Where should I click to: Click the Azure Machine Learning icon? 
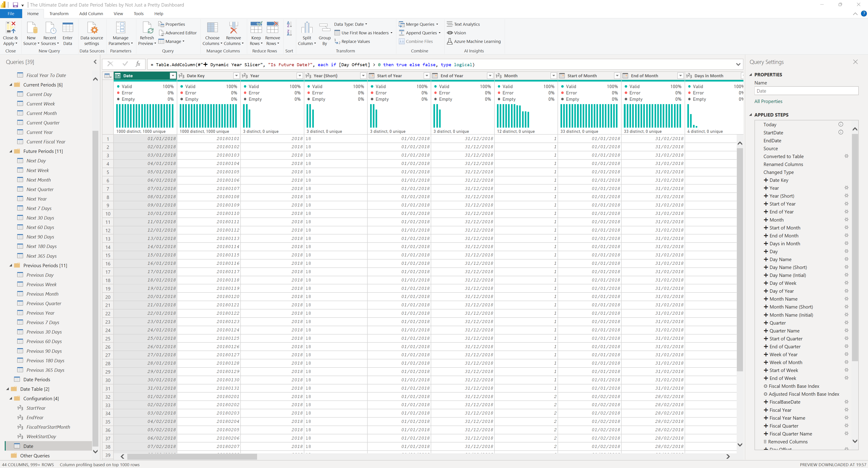tap(449, 41)
